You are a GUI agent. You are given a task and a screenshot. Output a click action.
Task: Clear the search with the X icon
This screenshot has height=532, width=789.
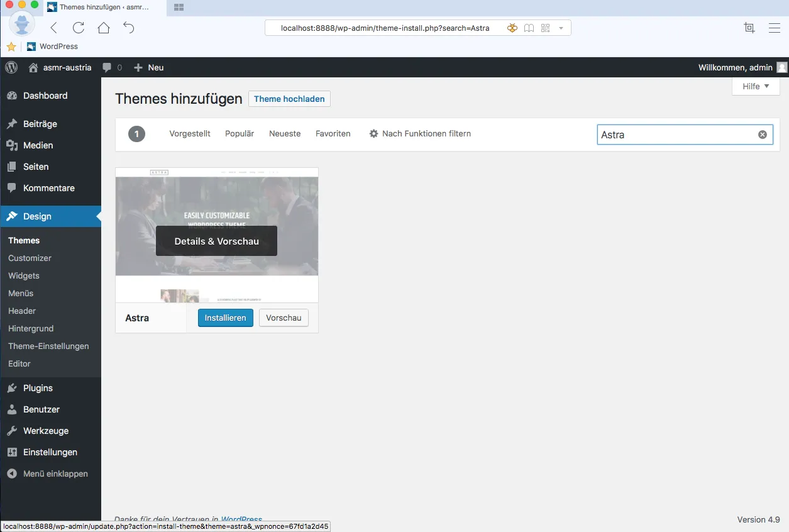click(763, 135)
